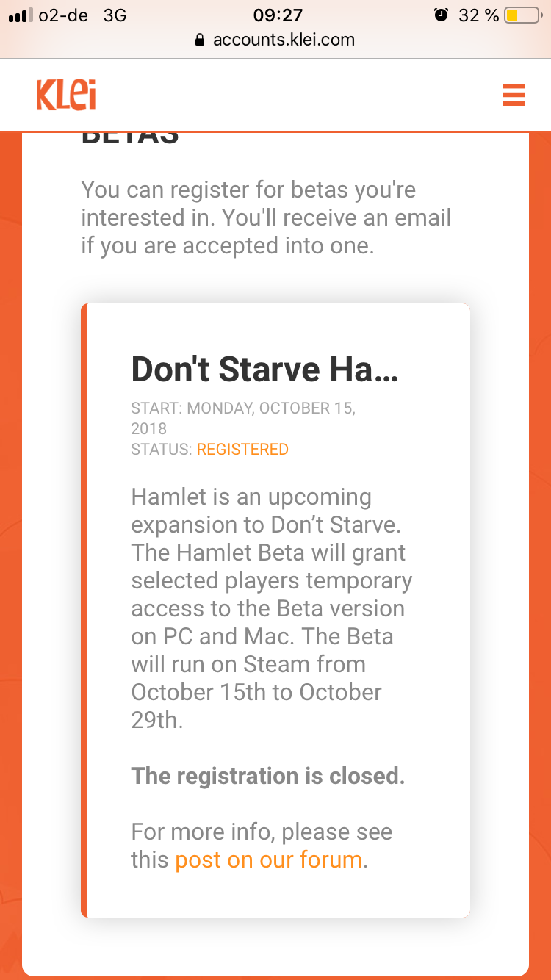Tap the alarm clock status icon
The width and height of the screenshot is (551, 980).
[x=441, y=15]
